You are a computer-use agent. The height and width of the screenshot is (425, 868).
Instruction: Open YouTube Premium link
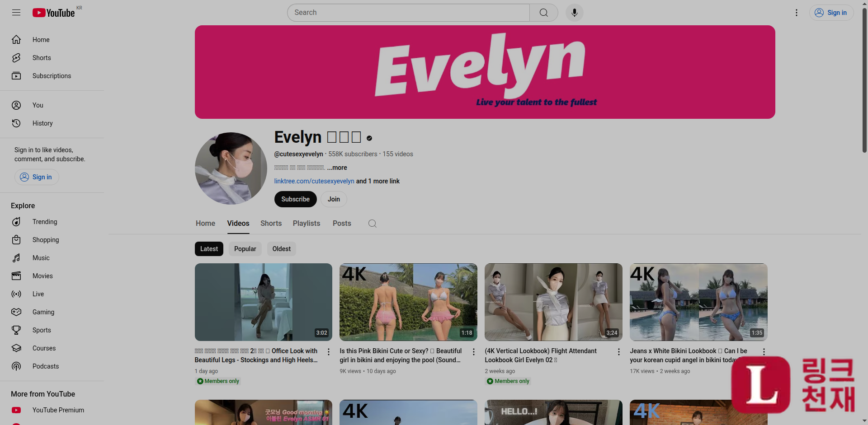pyautogui.click(x=52, y=410)
